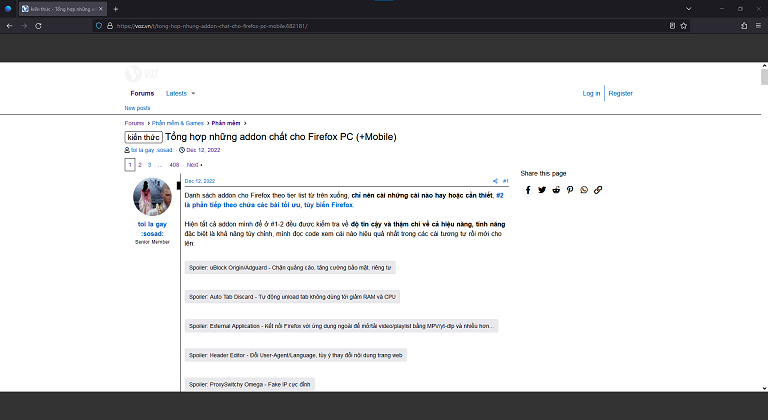Image resolution: width=768 pixels, height=420 pixels.
Task: Expand the Header Editor spoiler
Action: pyautogui.click(x=295, y=354)
